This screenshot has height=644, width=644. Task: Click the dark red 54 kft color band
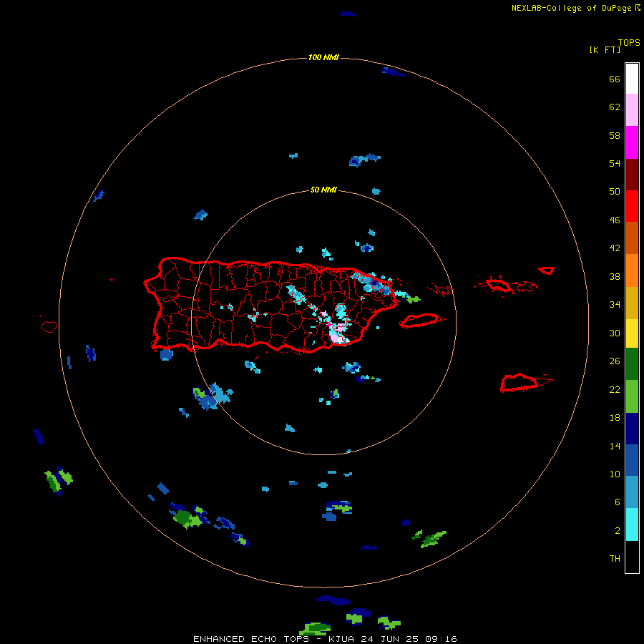click(632, 174)
